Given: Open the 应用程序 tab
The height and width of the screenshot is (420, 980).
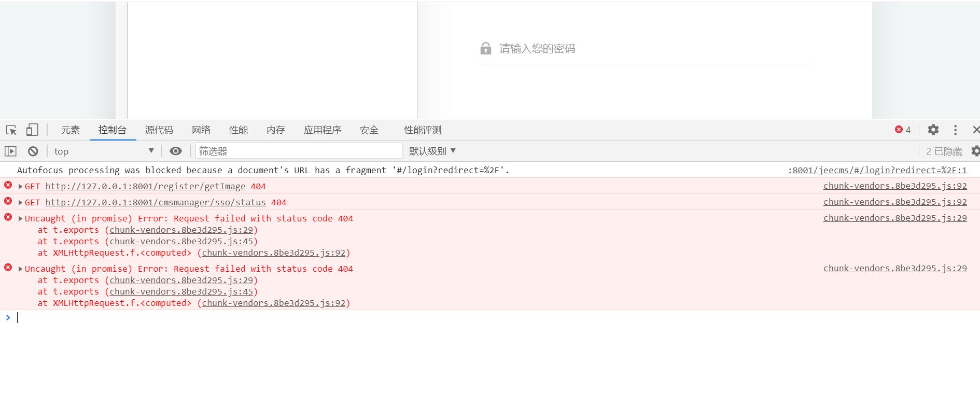Looking at the screenshot, I should click(323, 130).
